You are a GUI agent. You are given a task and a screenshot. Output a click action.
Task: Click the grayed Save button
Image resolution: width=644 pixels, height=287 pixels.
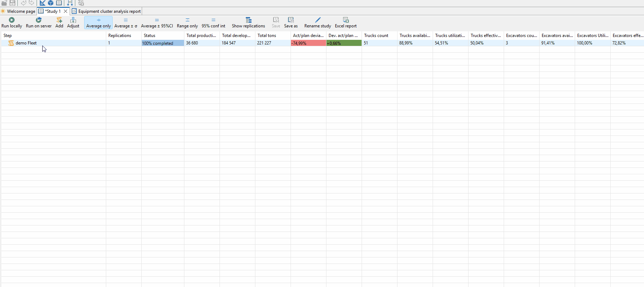pyautogui.click(x=276, y=23)
